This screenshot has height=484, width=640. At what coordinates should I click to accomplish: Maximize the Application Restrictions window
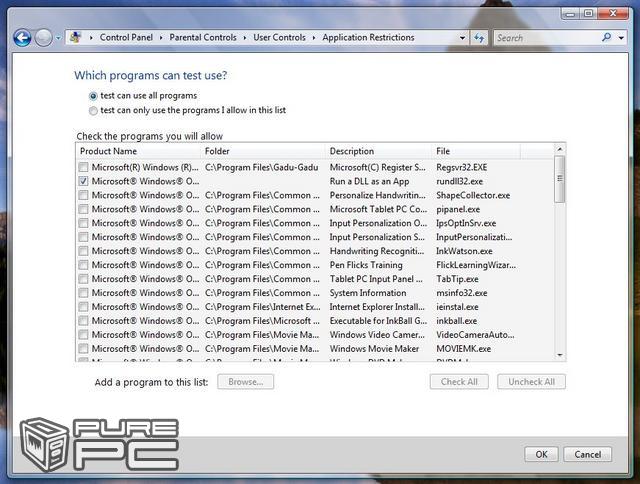tap(588, 14)
